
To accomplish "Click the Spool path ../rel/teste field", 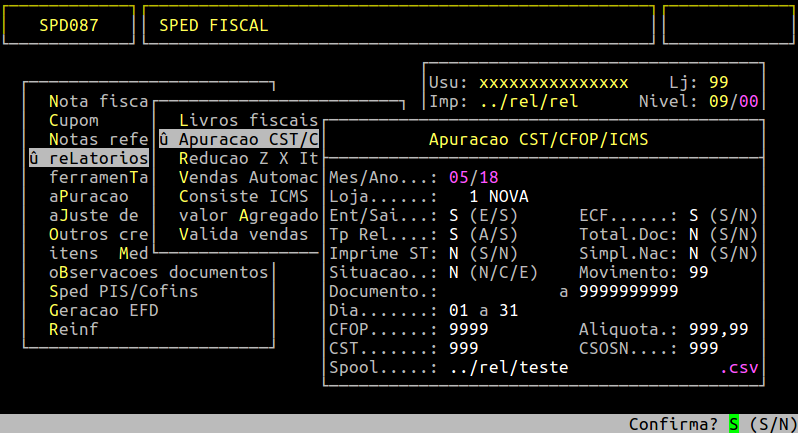I will [x=508, y=367].
